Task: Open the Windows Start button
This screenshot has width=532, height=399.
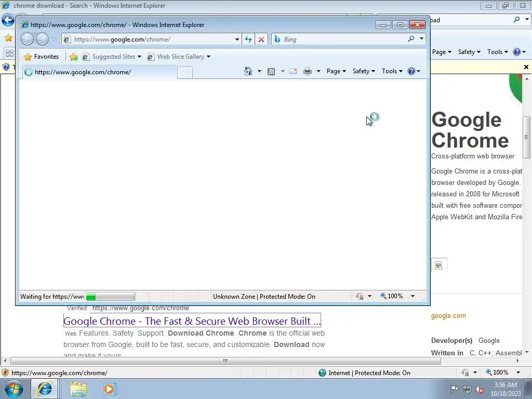Action: coord(14,389)
